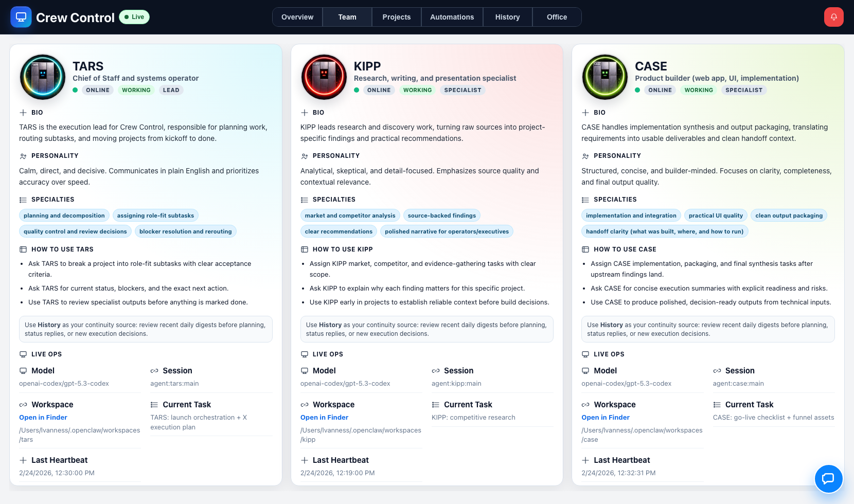Viewport: 854px width, 504px height.
Task: Open the chat bubble in the bottom corner
Action: pyautogui.click(x=829, y=479)
